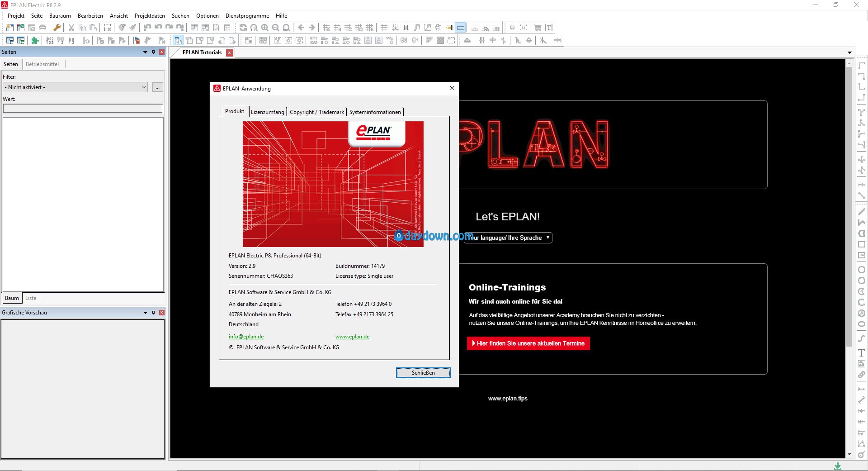Open the Grafische Vorschau panel dropdown arrow
Screen dimensions: 868x471
(146, 313)
